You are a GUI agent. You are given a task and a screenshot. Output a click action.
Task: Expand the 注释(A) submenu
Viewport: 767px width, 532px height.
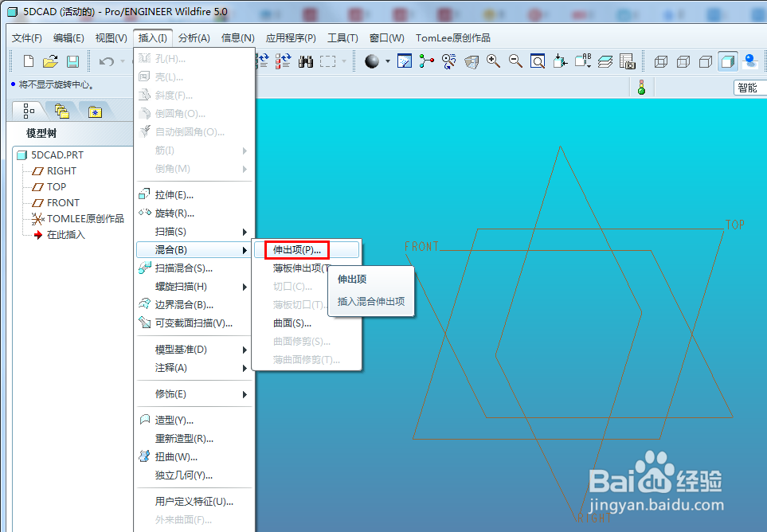point(194,368)
